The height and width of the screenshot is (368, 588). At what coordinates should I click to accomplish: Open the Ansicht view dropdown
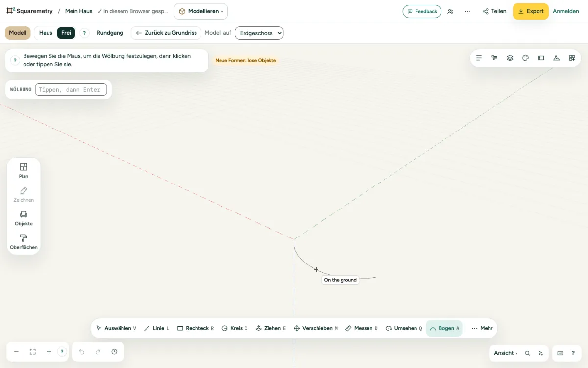(x=506, y=353)
